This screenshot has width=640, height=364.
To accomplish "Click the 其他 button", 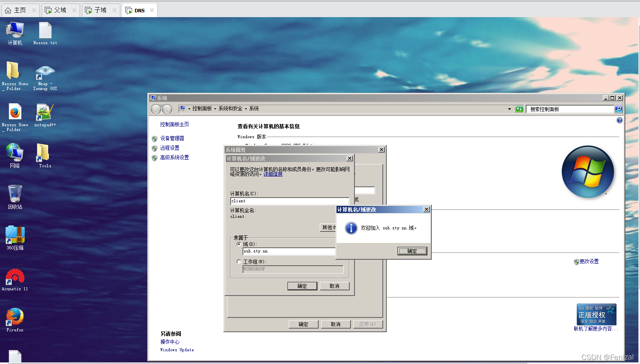I will (328, 227).
